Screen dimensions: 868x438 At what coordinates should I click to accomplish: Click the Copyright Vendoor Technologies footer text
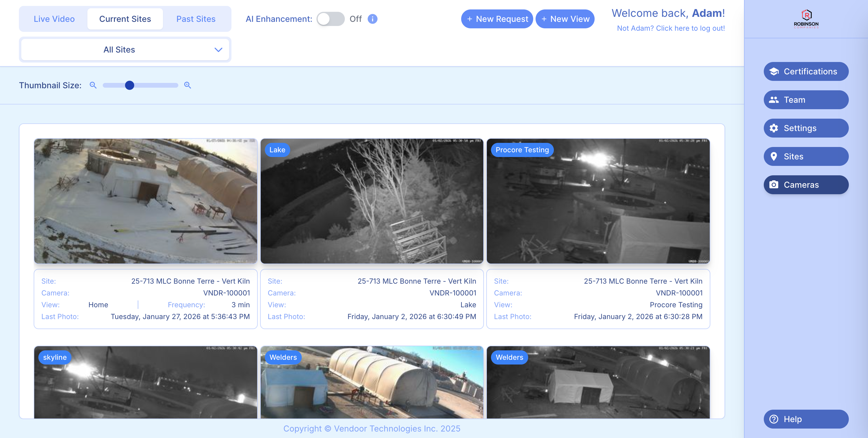372,429
